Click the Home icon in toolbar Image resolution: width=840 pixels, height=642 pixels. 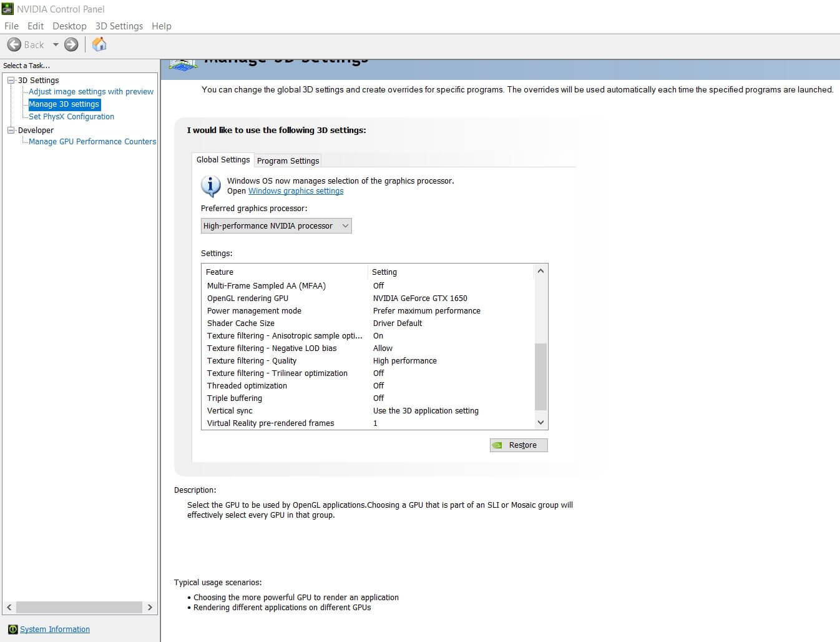pyautogui.click(x=99, y=44)
